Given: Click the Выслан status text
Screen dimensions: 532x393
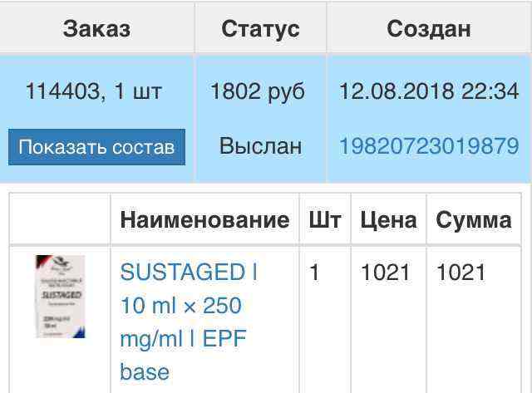Looking at the screenshot, I should tap(260, 146).
